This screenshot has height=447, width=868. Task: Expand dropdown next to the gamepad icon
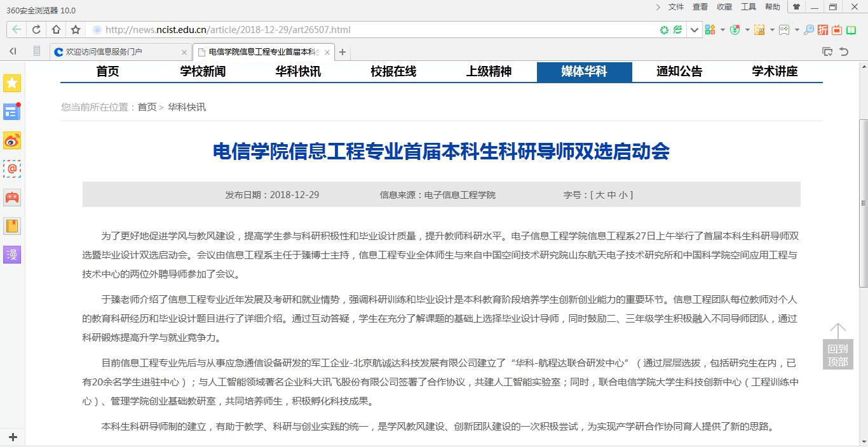click(x=797, y=30)
